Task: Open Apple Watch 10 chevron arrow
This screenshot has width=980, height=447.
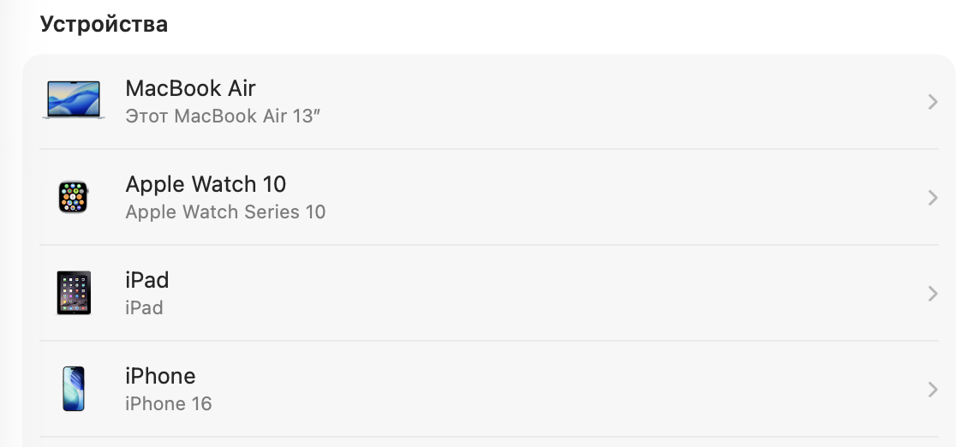Action: pos(933,198)
